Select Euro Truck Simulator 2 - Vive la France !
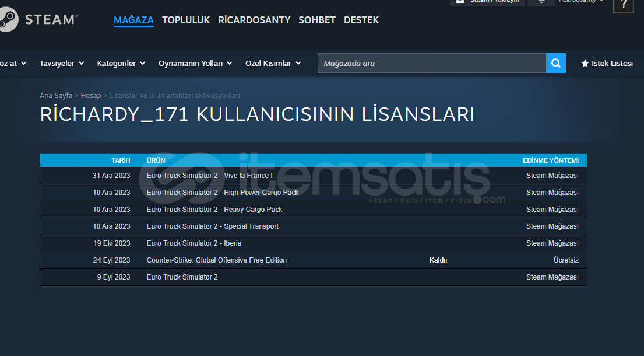Image resolution: width=644 pixels, height=356 pixels. [x=209, y=176]
